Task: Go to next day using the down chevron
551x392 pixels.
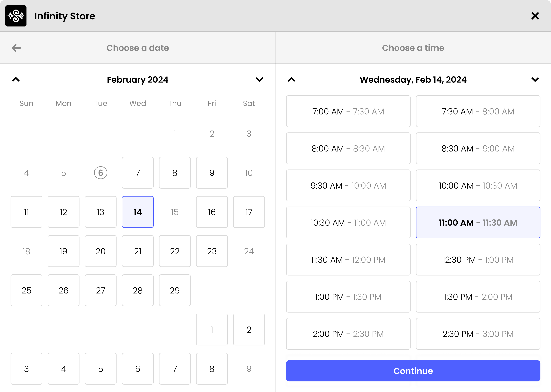Action: click(x=535, y=80)
